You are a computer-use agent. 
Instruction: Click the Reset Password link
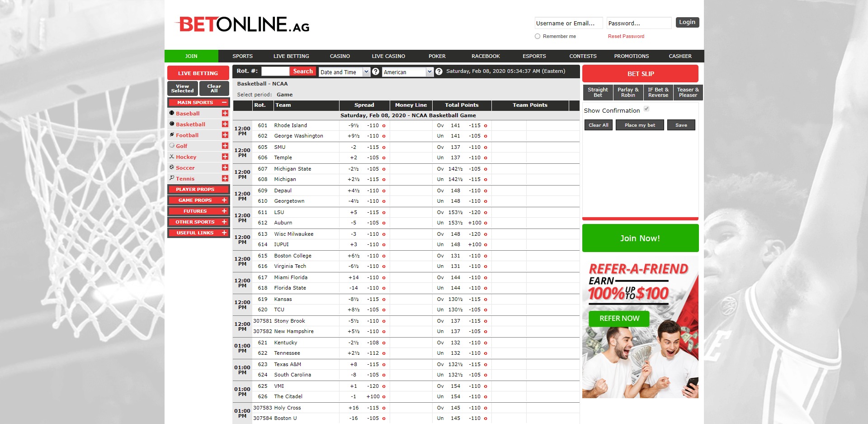626,36
